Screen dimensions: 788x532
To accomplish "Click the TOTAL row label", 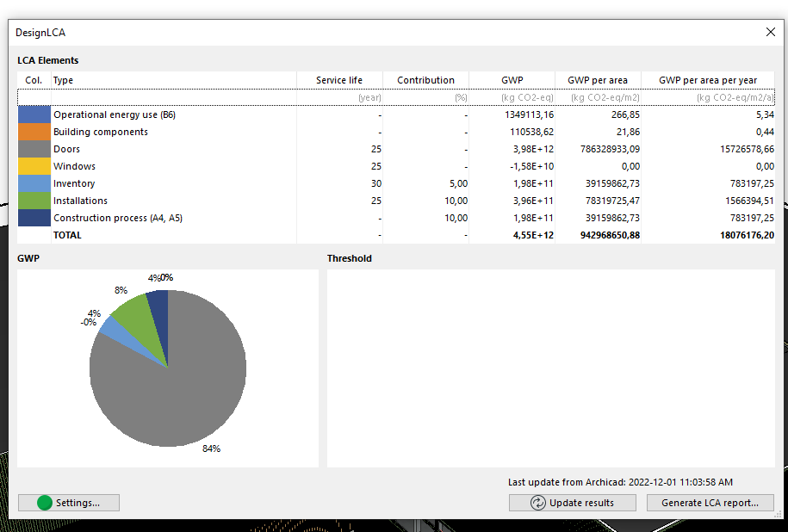I will tap(67, 235).
